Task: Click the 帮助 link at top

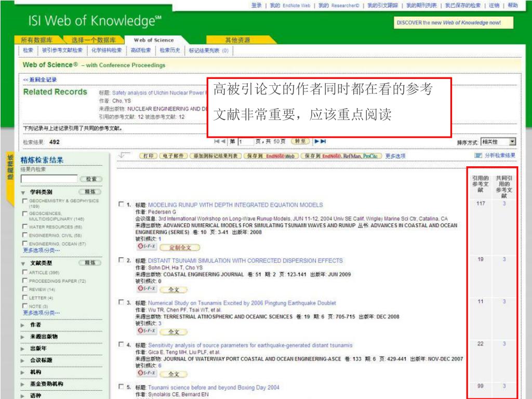Action: coord(513,5)
